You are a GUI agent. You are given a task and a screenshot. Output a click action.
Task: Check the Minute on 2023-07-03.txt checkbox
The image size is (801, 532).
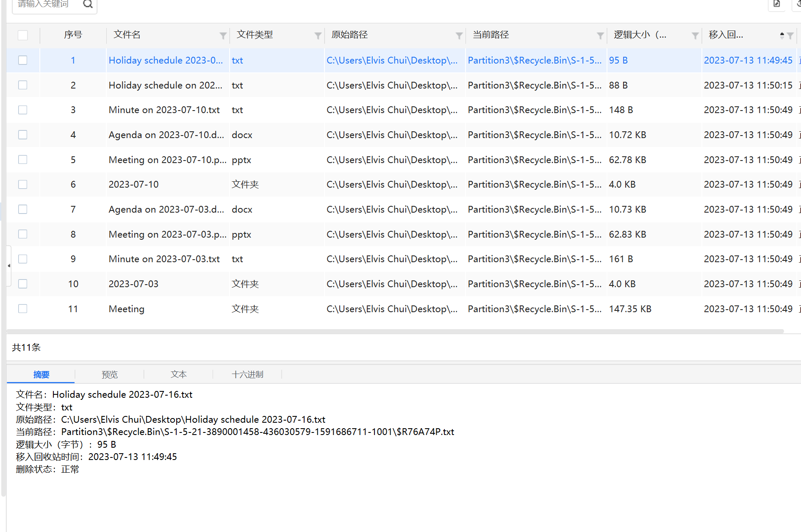pos(23,259)
